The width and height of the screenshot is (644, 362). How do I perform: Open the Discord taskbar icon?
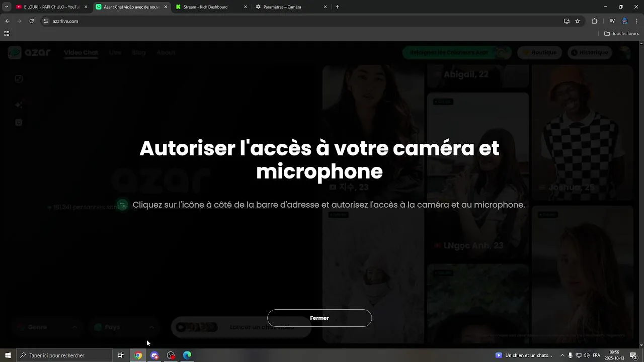click(154, 355)
